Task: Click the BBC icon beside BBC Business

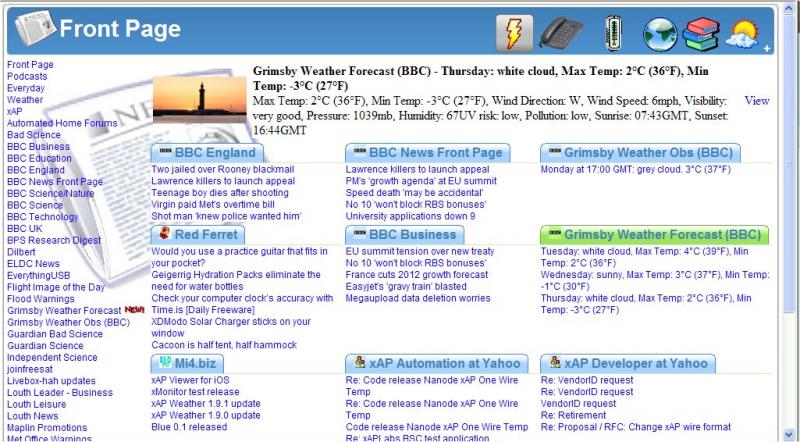Action: point(360,233)
